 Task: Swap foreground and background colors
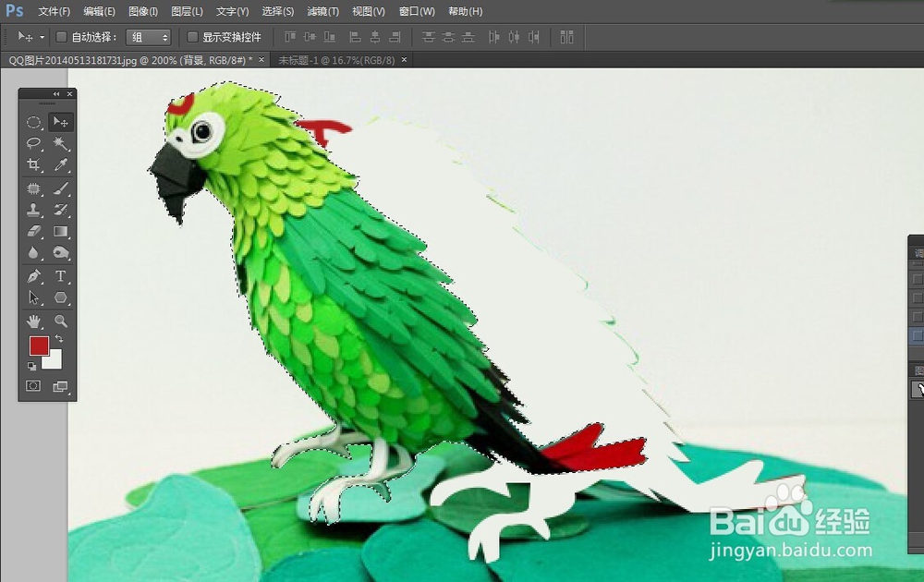click(x=59, y=339)
